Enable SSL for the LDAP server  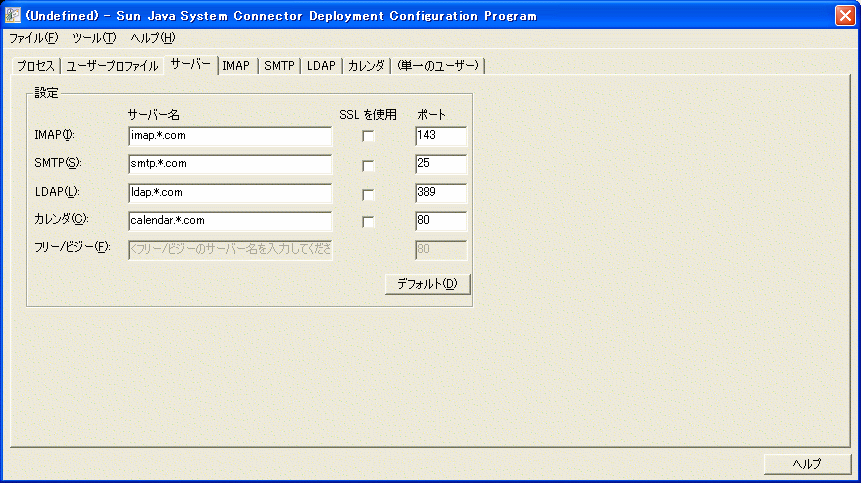(x=368, y=194)
